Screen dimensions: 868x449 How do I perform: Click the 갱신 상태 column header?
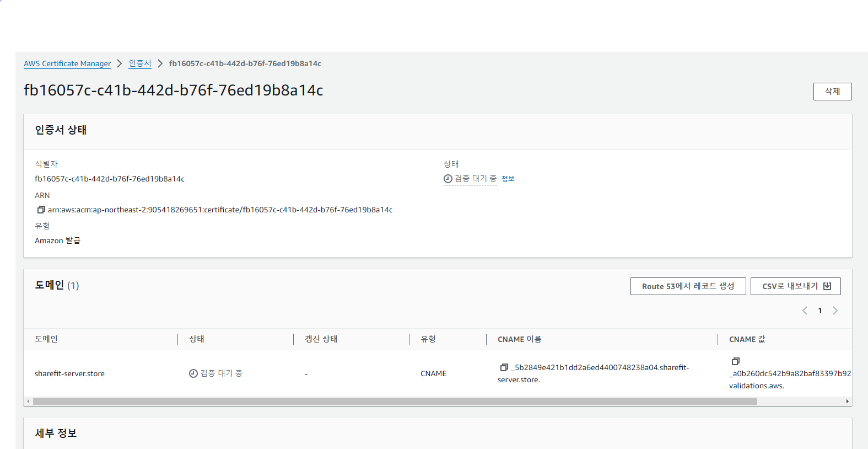click(x=321, y=339)
